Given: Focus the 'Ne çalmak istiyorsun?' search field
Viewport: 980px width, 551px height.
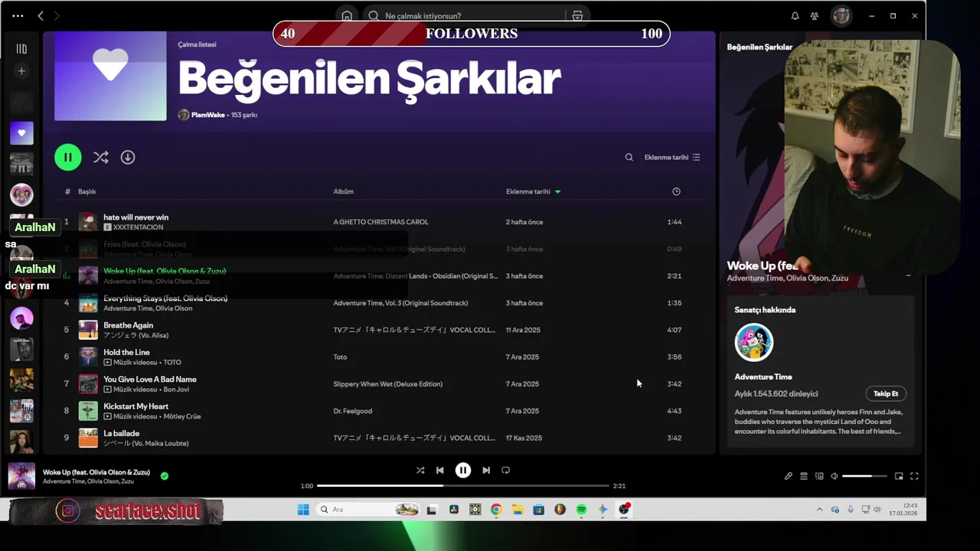Looking at the screenshot, I should click(x=465, y=16).
